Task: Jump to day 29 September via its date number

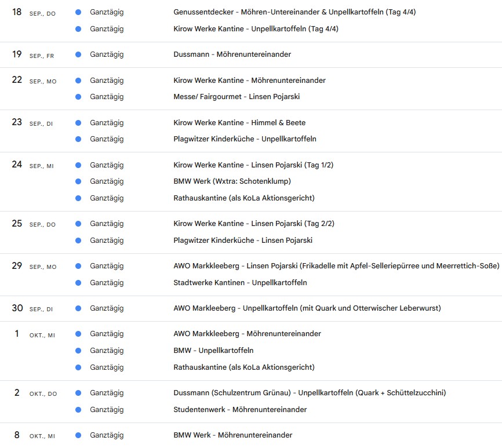Action: coord(17,265)
